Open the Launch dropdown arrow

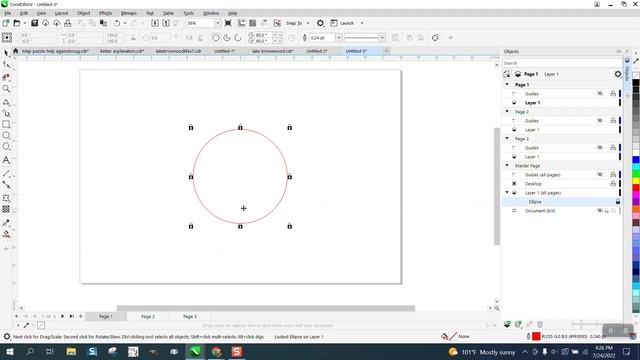(x=362, y=23)
